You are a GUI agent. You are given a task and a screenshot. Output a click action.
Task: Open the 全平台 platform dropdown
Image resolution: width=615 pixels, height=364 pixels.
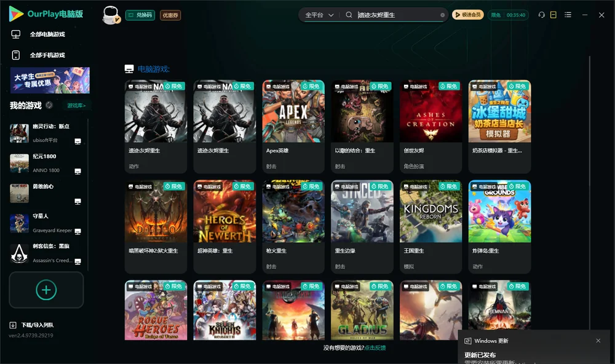pos(319,15)
